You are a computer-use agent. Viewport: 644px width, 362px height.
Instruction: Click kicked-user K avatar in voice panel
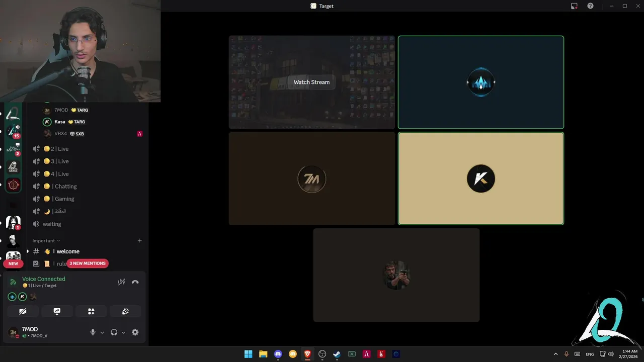[x=22, y=297]
